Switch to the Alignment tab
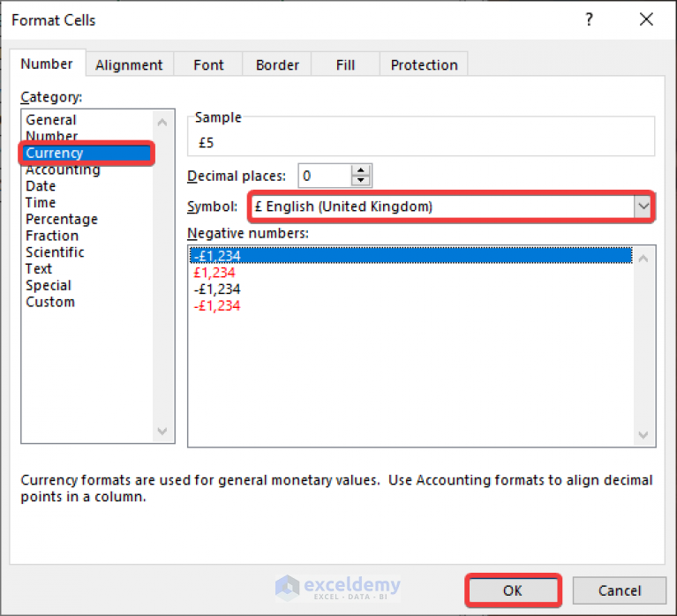Viewport: 677px width, 616px height. click(129, 65)
